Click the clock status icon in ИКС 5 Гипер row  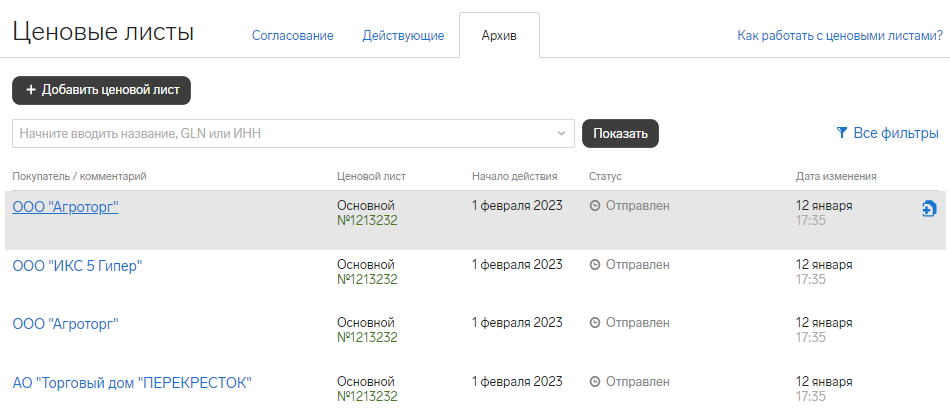595,265
